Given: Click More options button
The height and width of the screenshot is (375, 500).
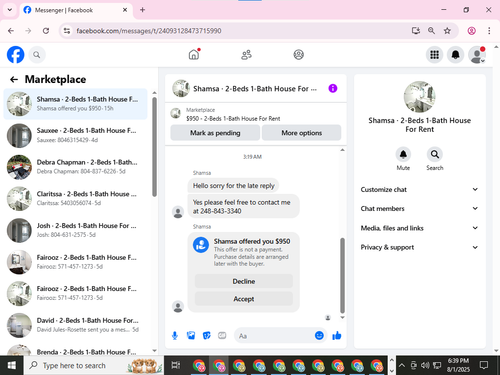Looking at the screenshot, I should click(301, 133).
